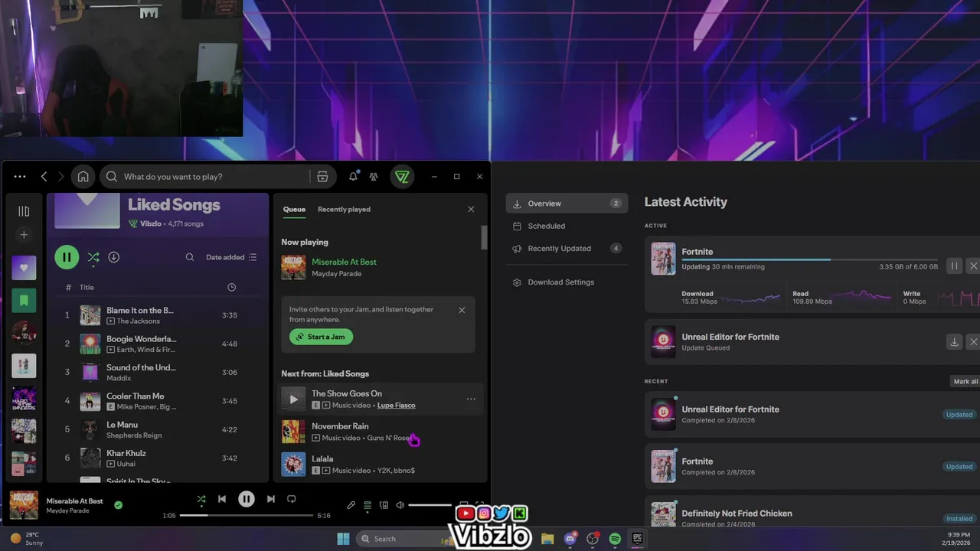The width and height of the screenshot is (980, 551).
Task: Toggle repeat mode
Action: click(291, 499)
